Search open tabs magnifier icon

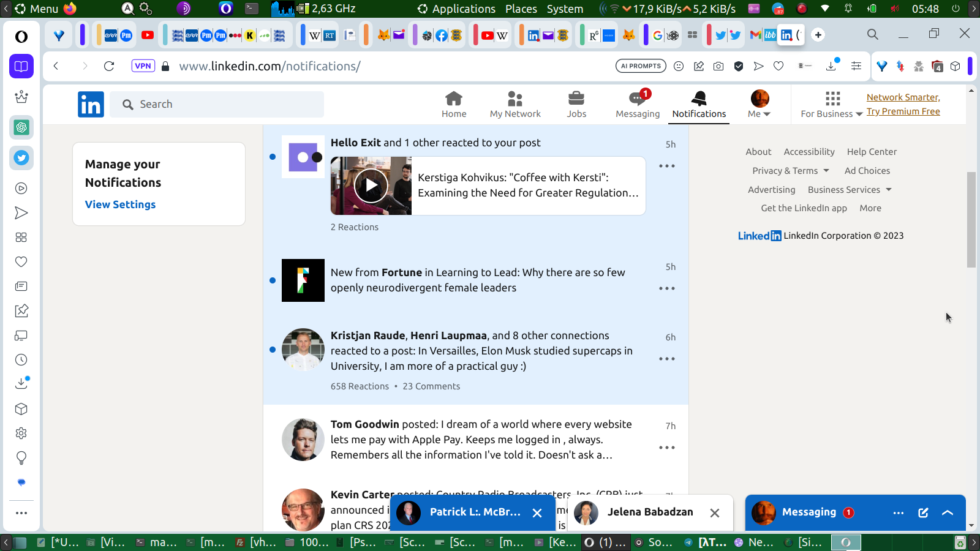point(873,34)
